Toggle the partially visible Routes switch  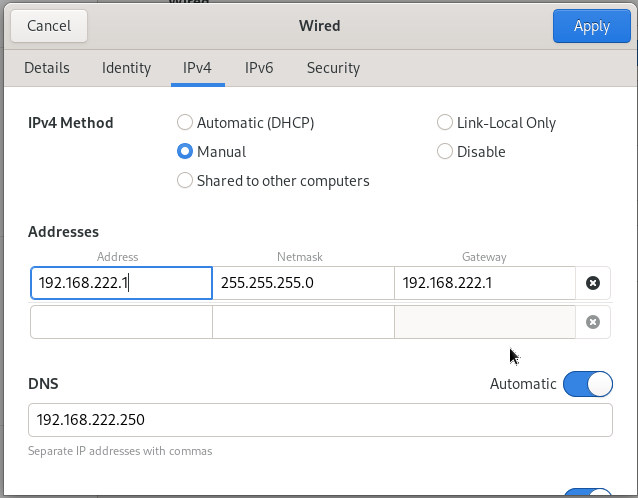(587, 493)
